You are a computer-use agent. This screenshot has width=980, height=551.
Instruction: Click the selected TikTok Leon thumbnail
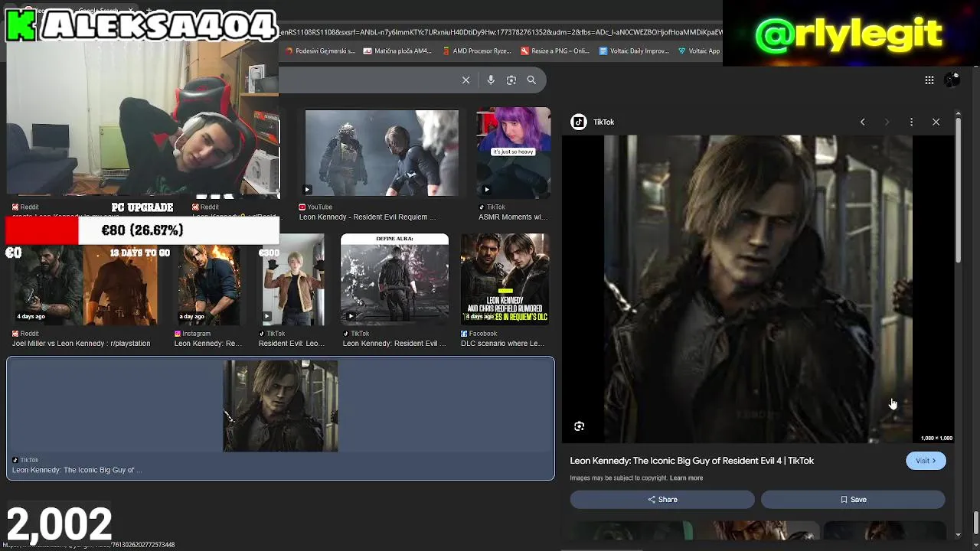tap(280, 406)
